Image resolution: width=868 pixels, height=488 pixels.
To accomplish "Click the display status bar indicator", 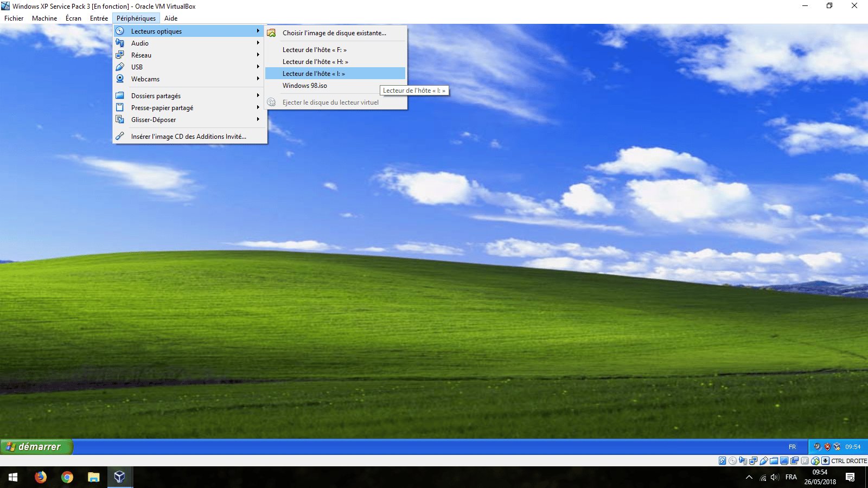I will [x=784, y=461].
